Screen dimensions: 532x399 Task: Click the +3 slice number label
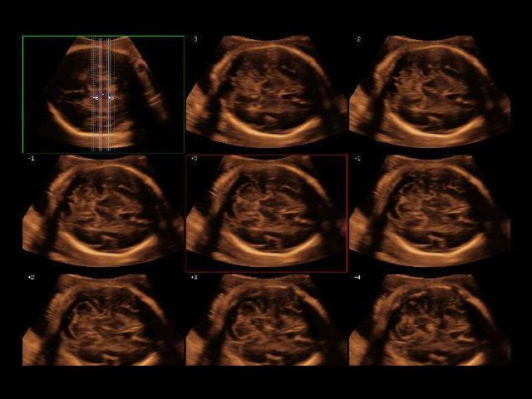195,277
